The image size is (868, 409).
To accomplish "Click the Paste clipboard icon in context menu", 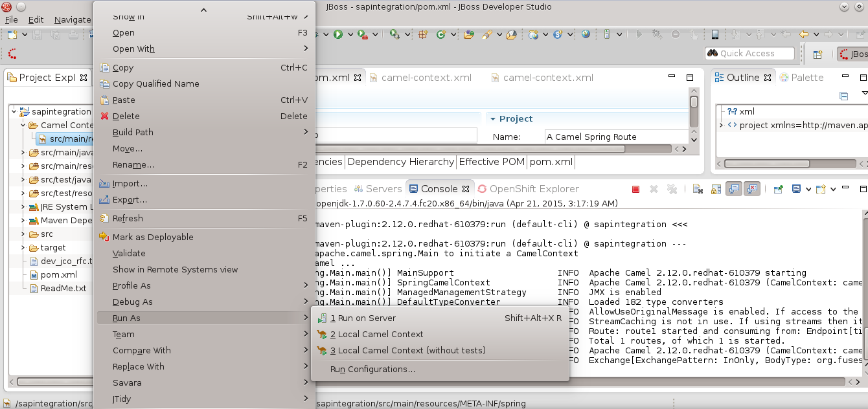I will pos(104,100).
